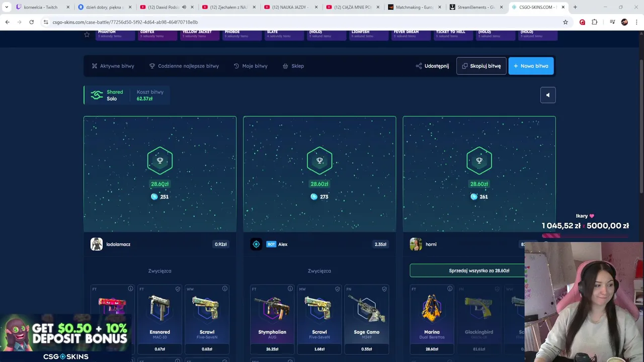Click the Skopiuj bitwę button
The width and height of the screenshot is (644, 362).
[x=481, y=66]
